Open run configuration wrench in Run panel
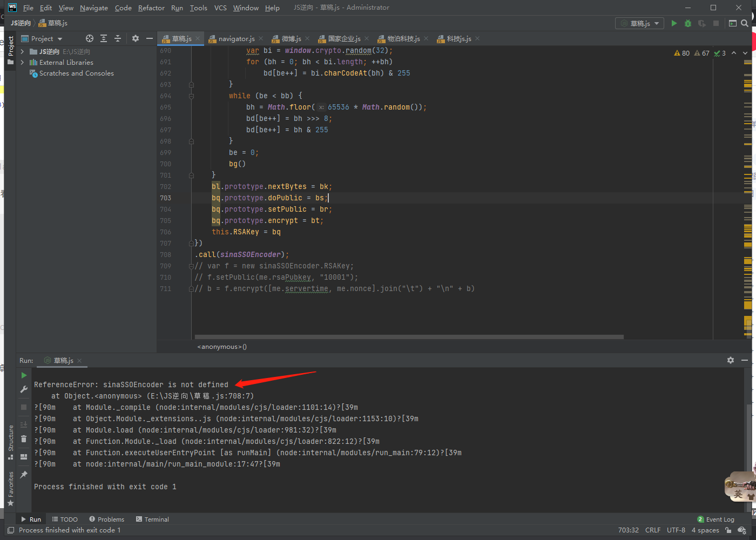This screenshot has width=756, height=540. click(24, 389)
